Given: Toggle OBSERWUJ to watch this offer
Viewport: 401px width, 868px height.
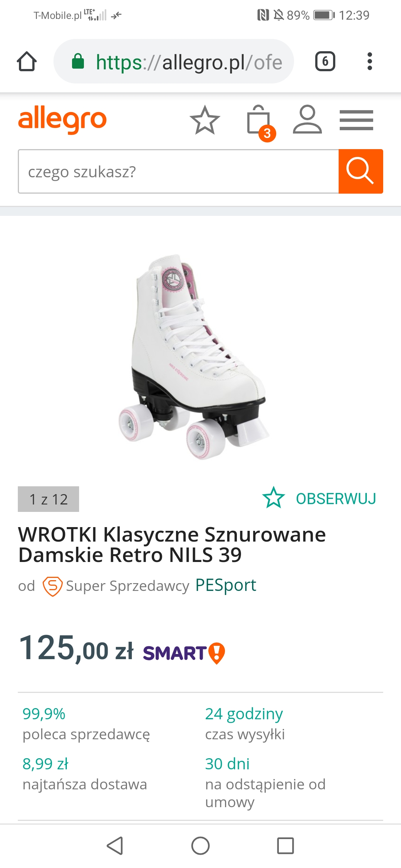Looking at the screenshot, I should 319,498.
